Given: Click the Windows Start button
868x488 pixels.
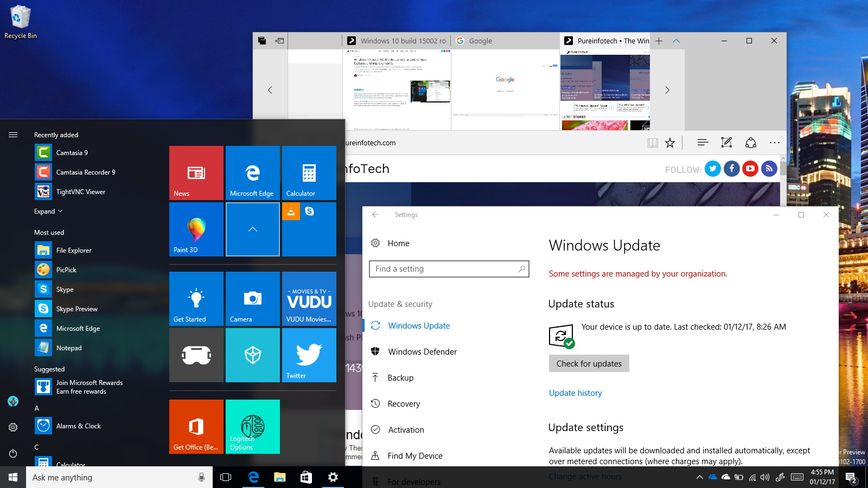Looking at the screenshot, I should pos(13,477).
